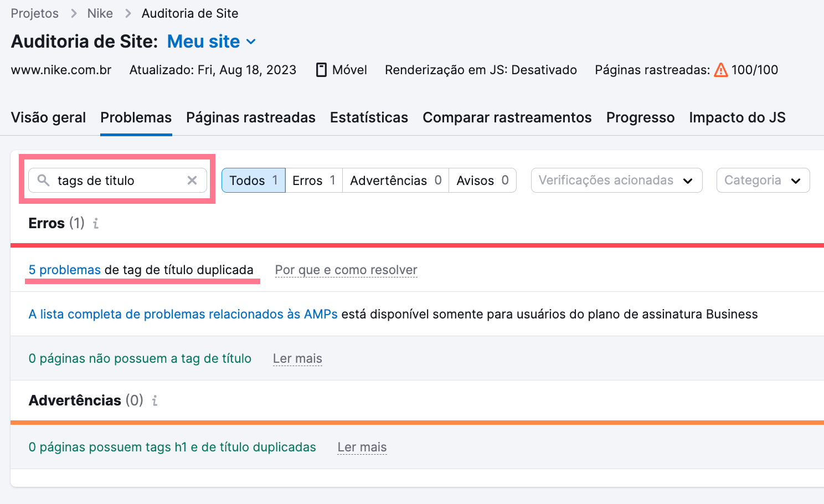Switch to the Visão geral tab
824x504 pixels.
pyautogui.click(x=48, y=117)
